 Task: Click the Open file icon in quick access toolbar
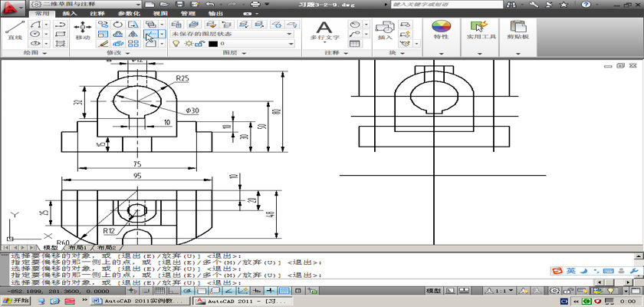(x=164, y=5)
